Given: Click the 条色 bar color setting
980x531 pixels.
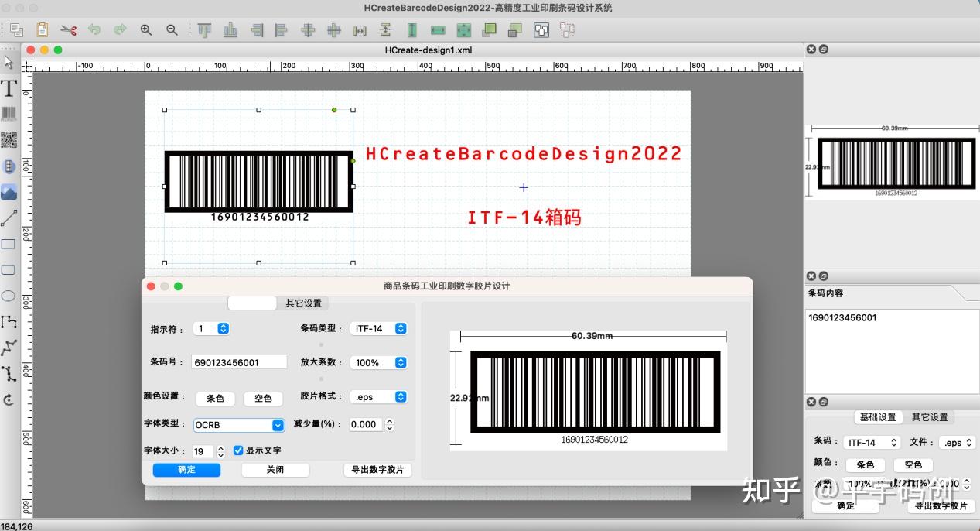Looking at the screenshot, I should pos(215,399).
